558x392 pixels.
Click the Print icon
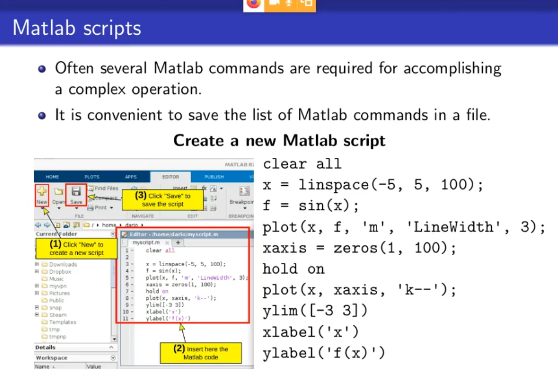coord(91,208)
